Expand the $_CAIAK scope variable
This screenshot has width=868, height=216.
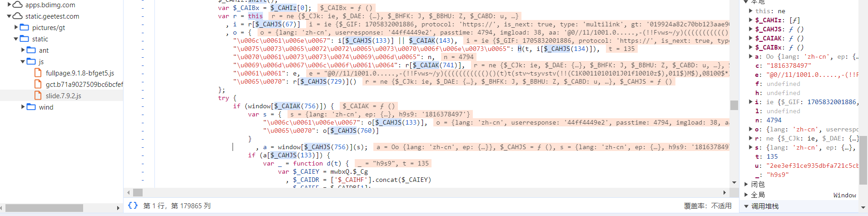click(x=751, y=38)
